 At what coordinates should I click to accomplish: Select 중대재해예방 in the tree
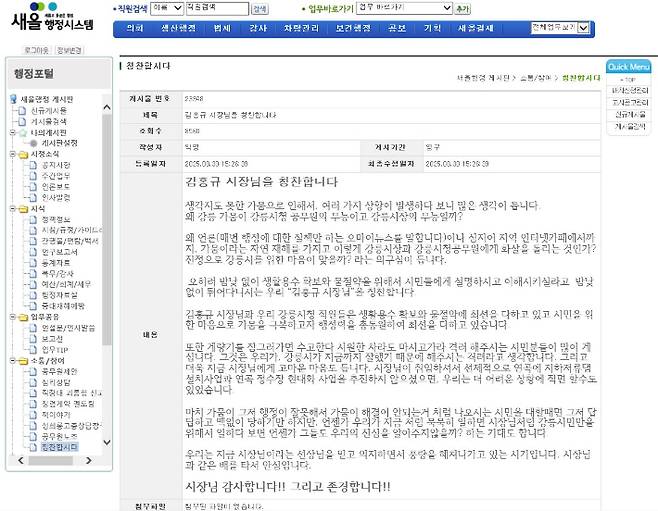click(63, 306)
